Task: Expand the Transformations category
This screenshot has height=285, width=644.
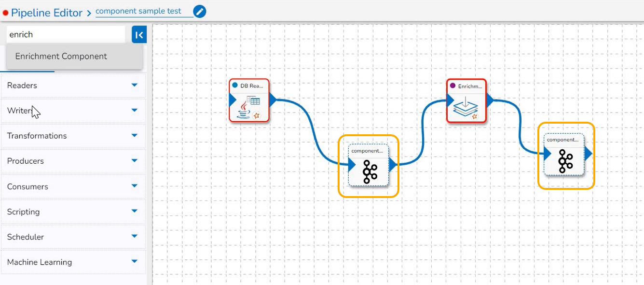Action: coord(73,136)
